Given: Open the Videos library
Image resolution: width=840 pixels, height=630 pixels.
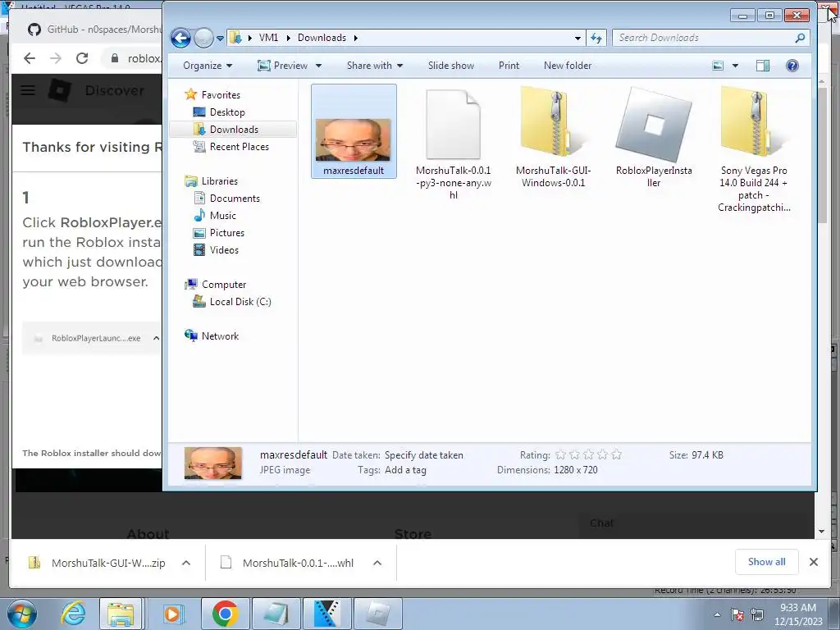Looking at the screenshot, I should [x=224, y=249].
